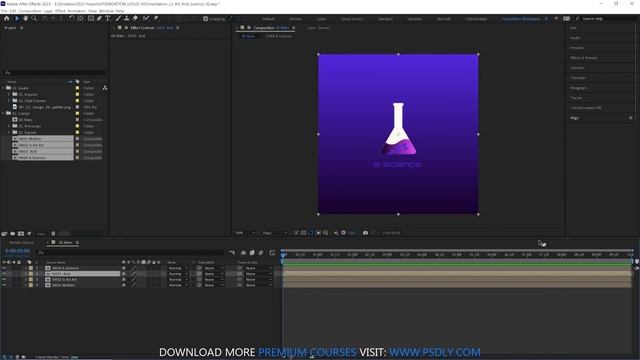Open the composition mini-flowchart icon in timeline
Image resolution: width=640 pixels, height=360 pixels.
tap(232, 253)
